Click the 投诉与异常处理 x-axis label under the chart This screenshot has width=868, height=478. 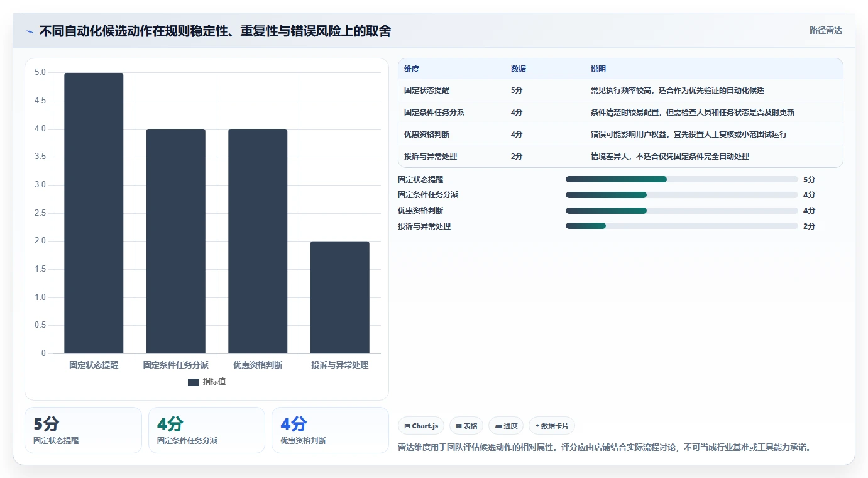point(339,365)
